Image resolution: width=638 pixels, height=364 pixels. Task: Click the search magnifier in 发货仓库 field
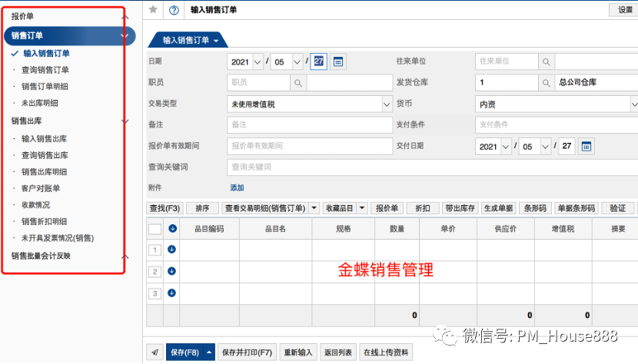[546, 83]
